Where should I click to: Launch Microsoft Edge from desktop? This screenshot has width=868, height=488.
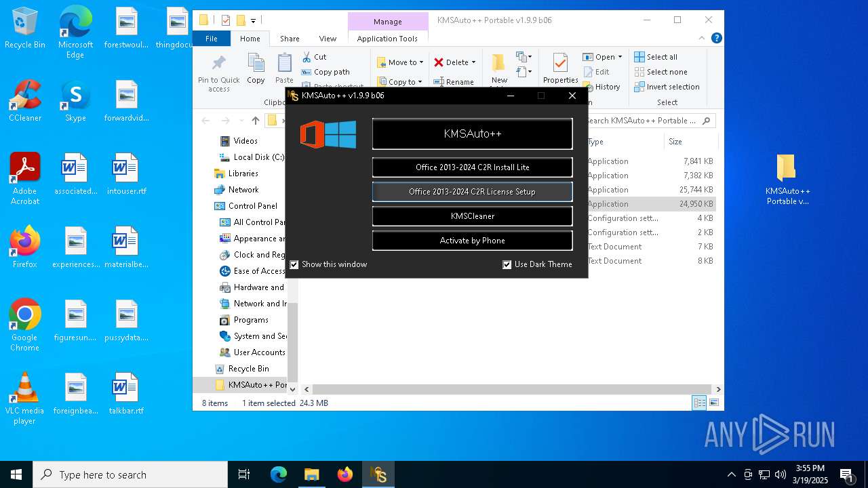tap(75, 33)
